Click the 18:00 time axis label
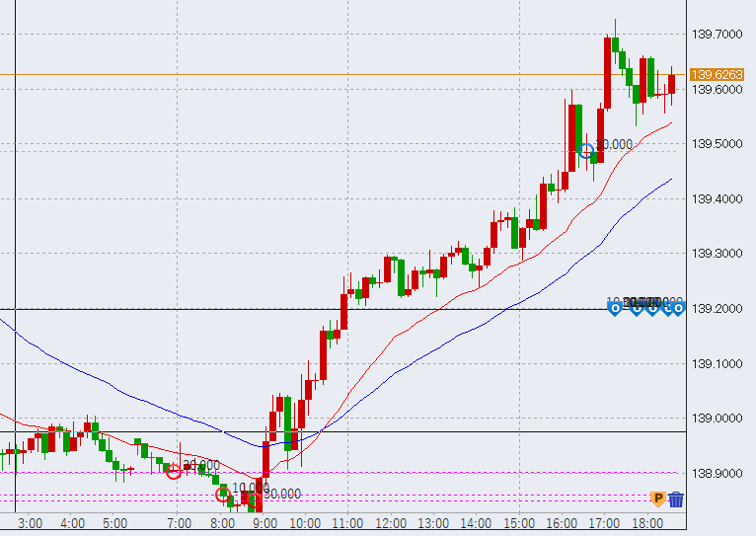 tap(646, 523)
